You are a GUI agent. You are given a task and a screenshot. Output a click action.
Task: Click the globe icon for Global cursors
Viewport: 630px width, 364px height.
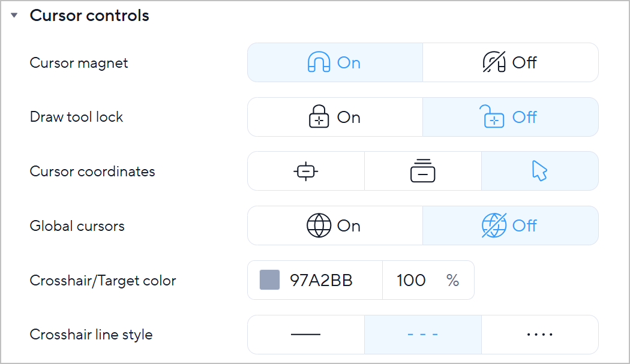tap(319, 226)
